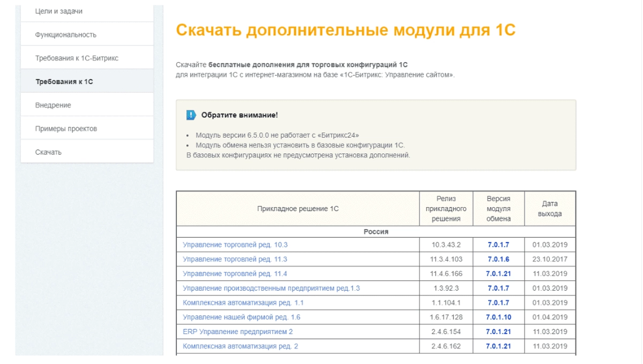Open Управление производственным предприятием ред.1.3 link
This screenshot has width=643, height=364.
271,288
